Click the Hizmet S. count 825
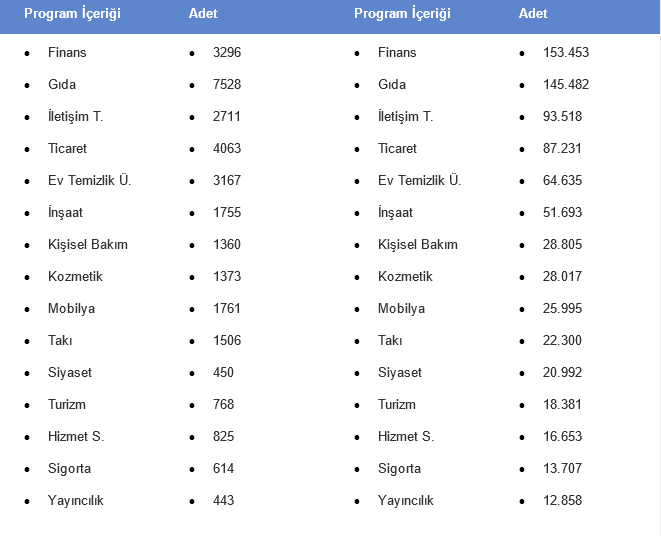 223,436
